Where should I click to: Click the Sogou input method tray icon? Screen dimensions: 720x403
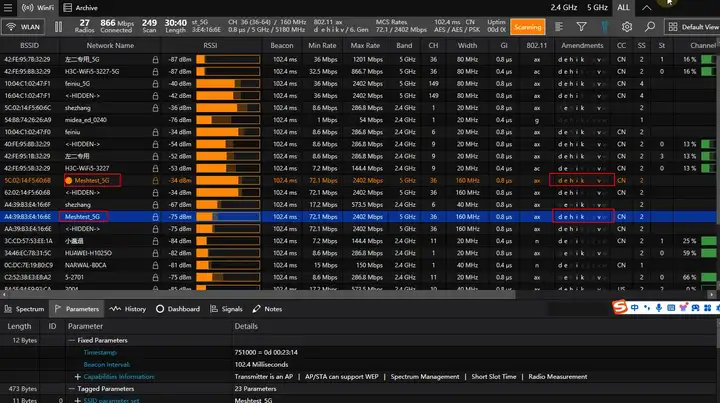[x=619, y=305]
